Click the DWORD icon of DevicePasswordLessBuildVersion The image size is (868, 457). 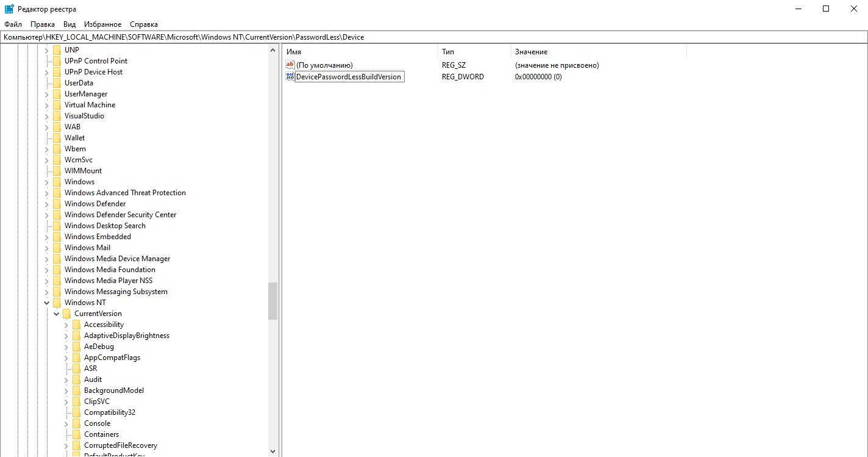coord(290,76)
